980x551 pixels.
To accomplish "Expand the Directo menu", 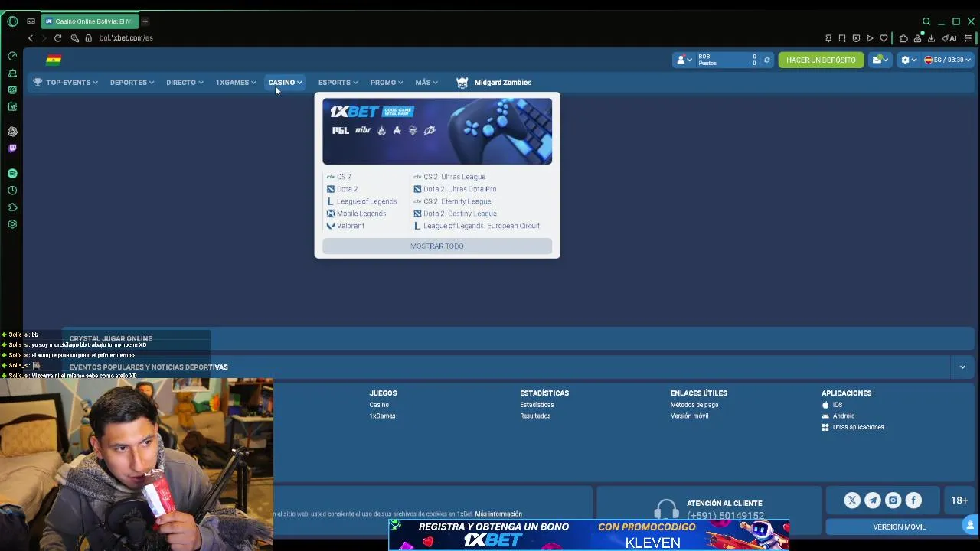I will (185, 83).
